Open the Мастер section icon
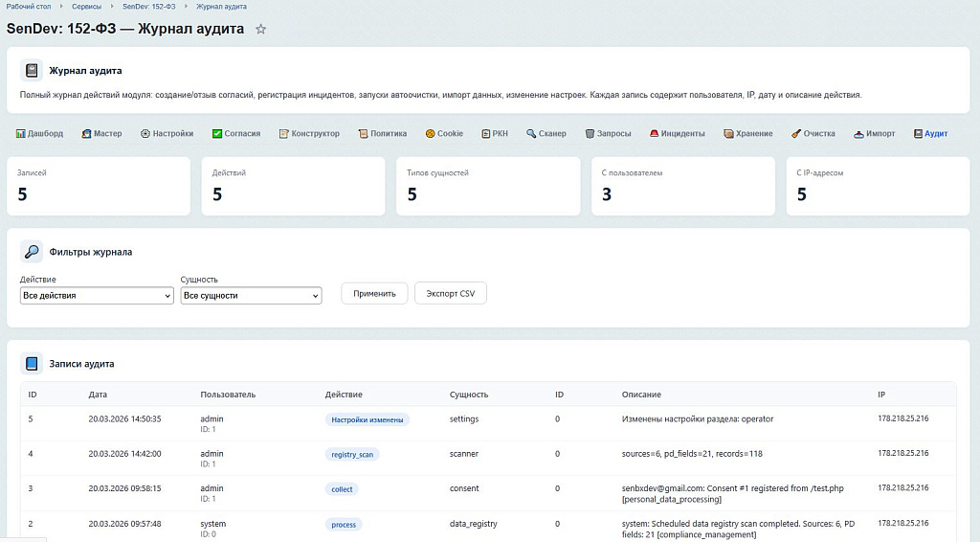The height and width of the screenshot is (542, 980). 86,134
